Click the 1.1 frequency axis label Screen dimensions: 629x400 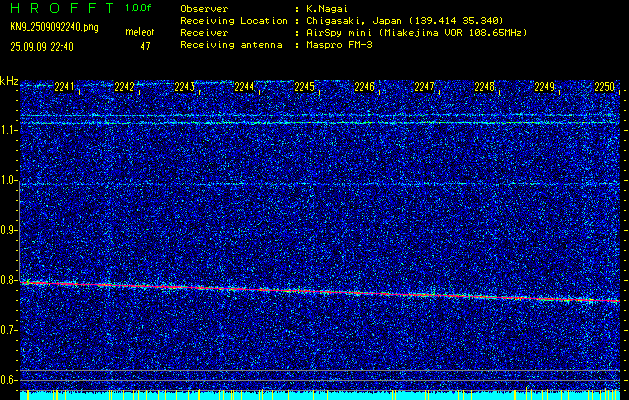9,130
